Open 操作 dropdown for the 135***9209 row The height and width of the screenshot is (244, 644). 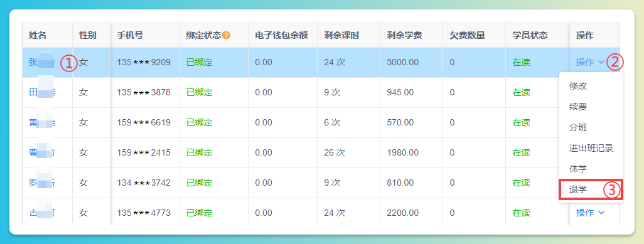click(x=590, y=63)
